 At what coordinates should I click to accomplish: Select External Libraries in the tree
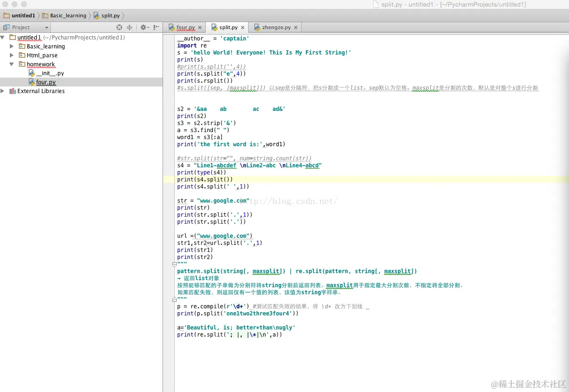click(81, 91)
